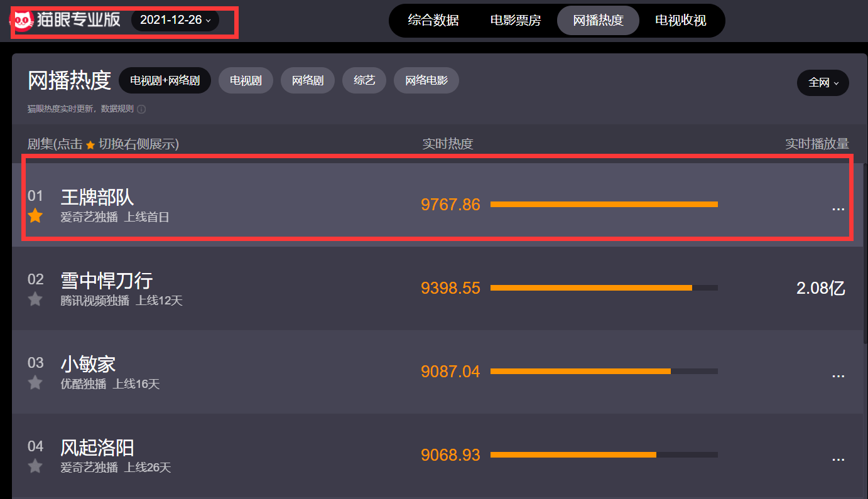Click heat value 9398.55

point(450,288)
